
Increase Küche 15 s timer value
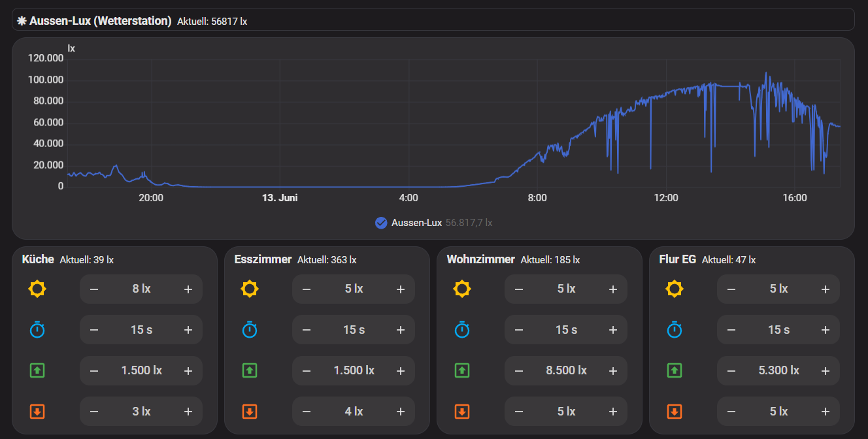188,330
